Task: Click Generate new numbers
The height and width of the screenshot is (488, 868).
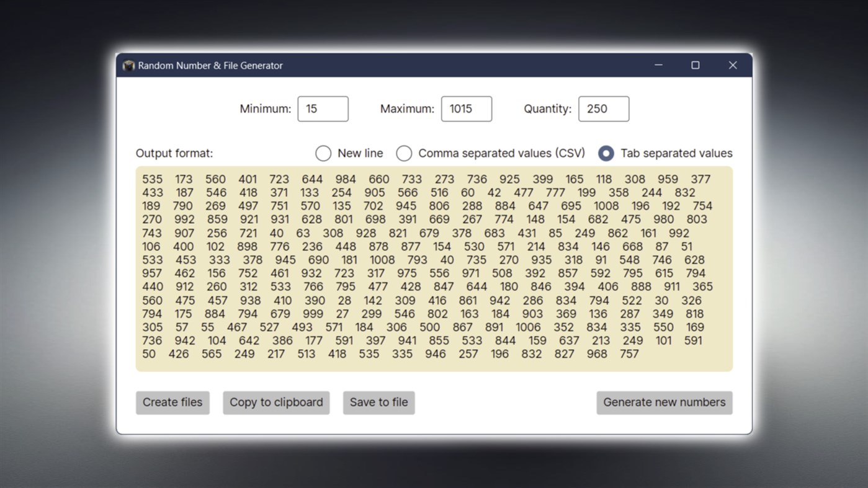Action: [x=664, y=402]
